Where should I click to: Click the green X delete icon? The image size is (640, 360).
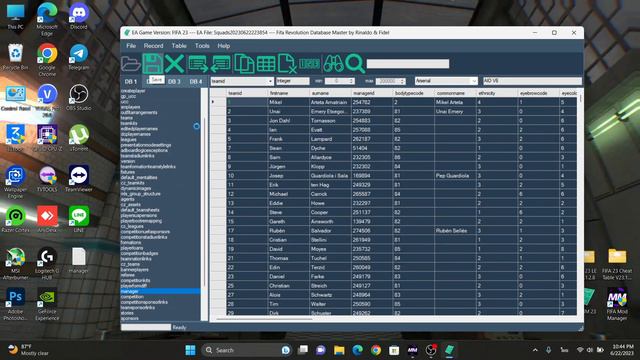coord(174,64)
